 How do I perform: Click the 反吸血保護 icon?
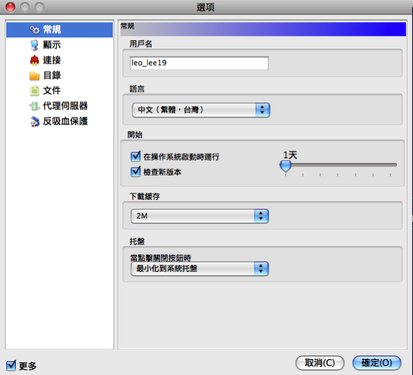coord(34,121)
